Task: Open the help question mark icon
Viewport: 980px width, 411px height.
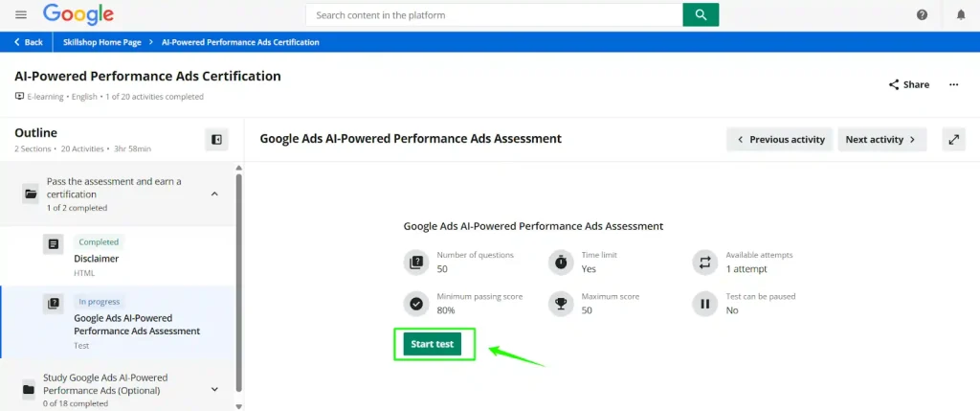Action: tap(922, 15)
